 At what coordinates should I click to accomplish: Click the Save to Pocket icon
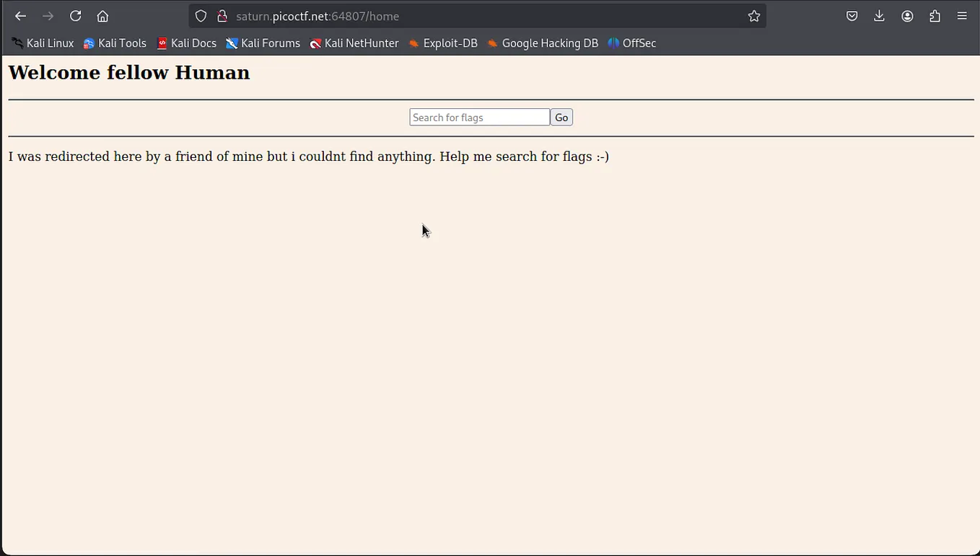point(852,16)
